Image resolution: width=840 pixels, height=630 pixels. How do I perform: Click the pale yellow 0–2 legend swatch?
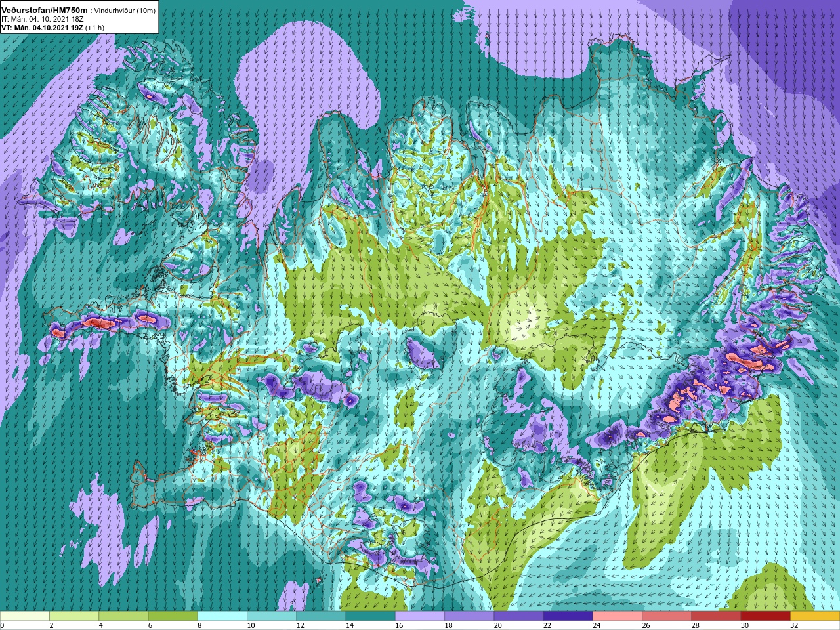point(25,616)
